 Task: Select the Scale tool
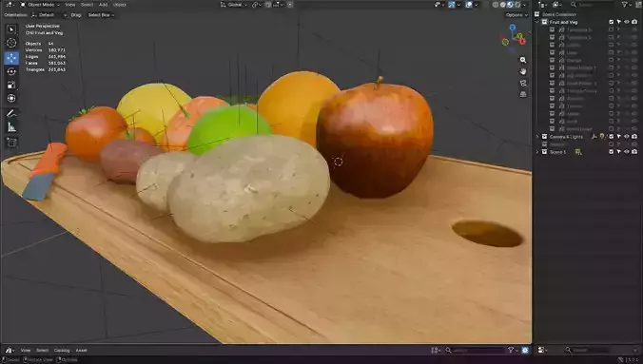coord(11,85)
